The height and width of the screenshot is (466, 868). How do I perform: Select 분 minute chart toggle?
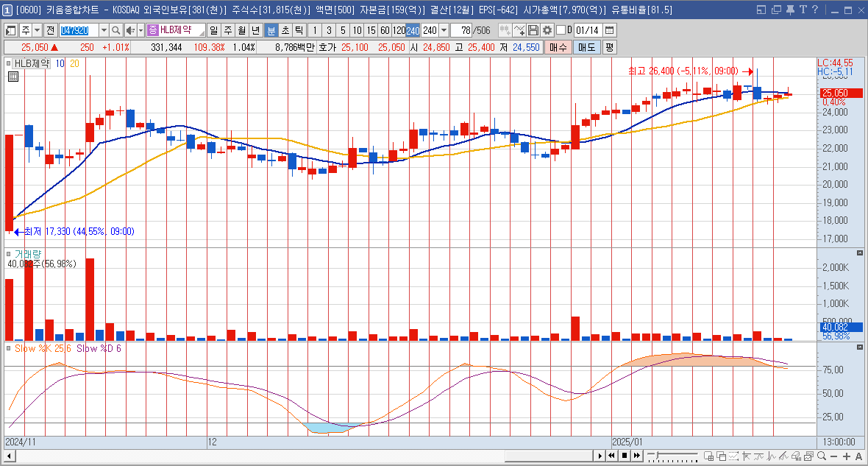(x=271, y=30)
